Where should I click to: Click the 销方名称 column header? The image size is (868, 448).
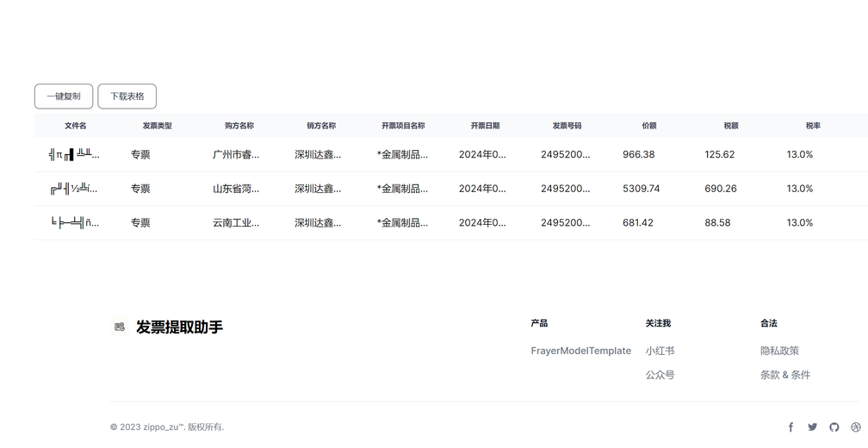(x=321, y=126)
